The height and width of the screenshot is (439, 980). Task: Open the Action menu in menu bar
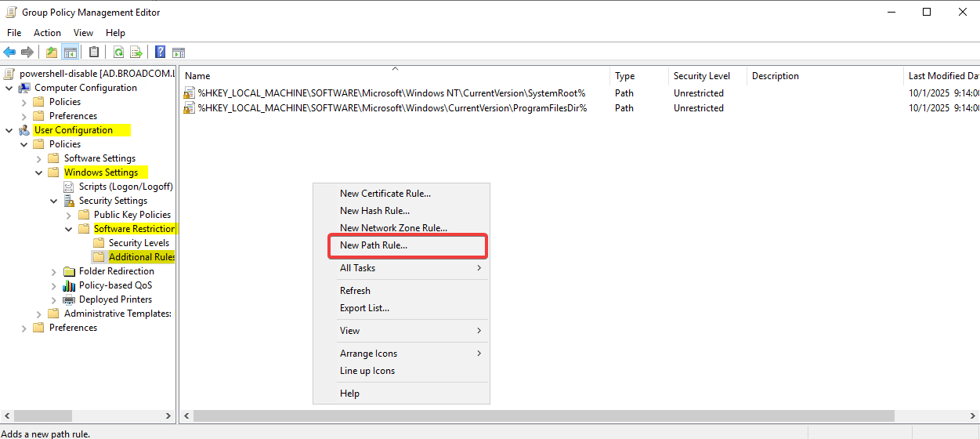47,33
